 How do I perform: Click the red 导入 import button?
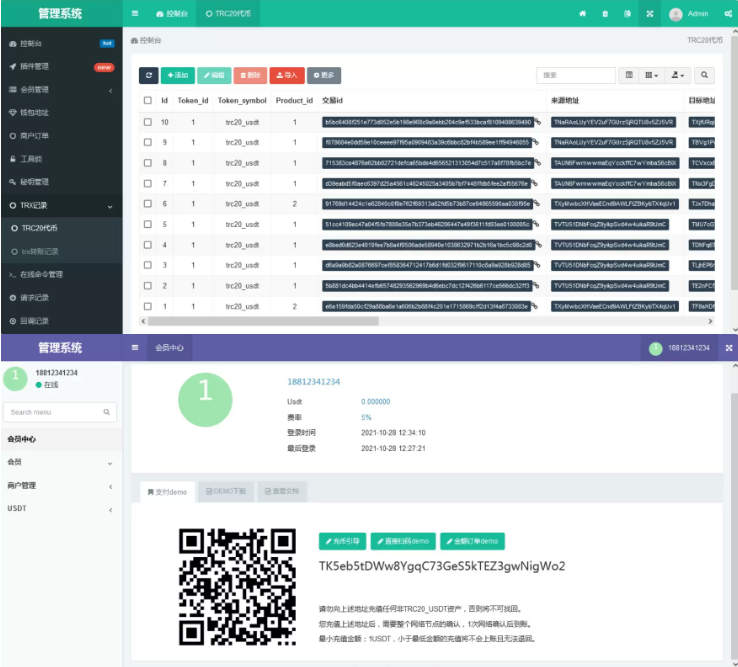287,75
